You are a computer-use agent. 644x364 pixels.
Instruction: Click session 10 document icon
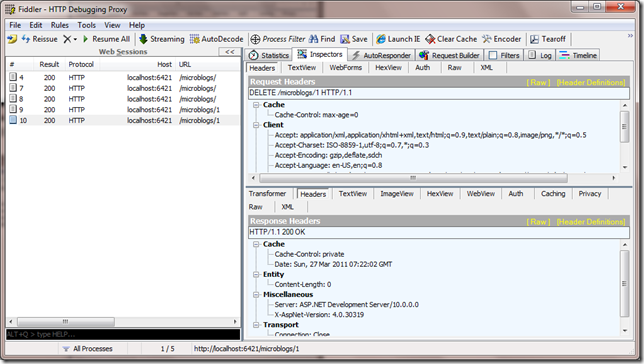point(13,120)
